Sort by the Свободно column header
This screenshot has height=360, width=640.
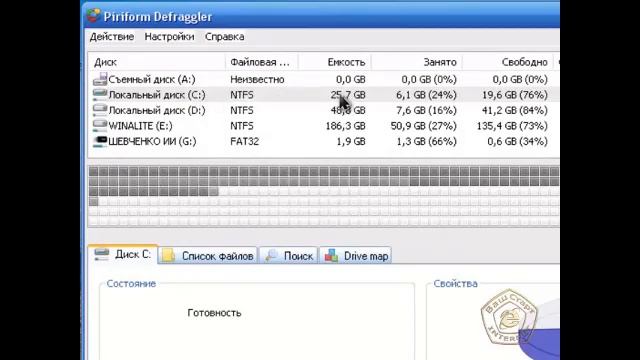pos(508,62)
